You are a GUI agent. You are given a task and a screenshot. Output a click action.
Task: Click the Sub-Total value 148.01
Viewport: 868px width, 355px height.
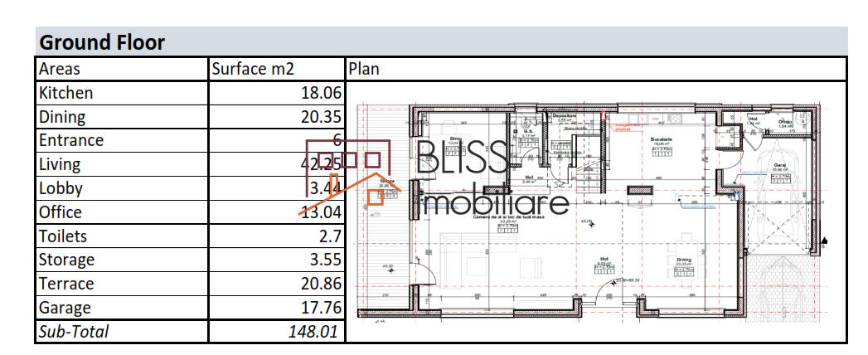point(314,333)
